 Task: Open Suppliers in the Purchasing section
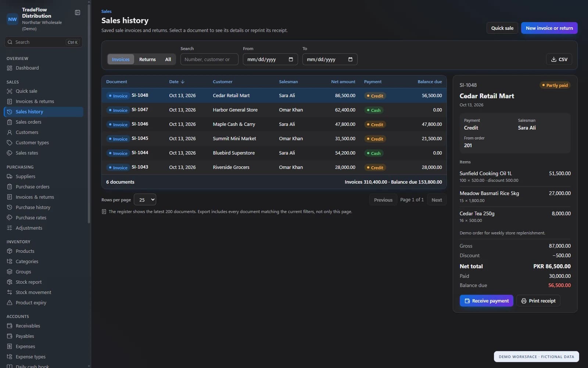click(x=43, y=177)
